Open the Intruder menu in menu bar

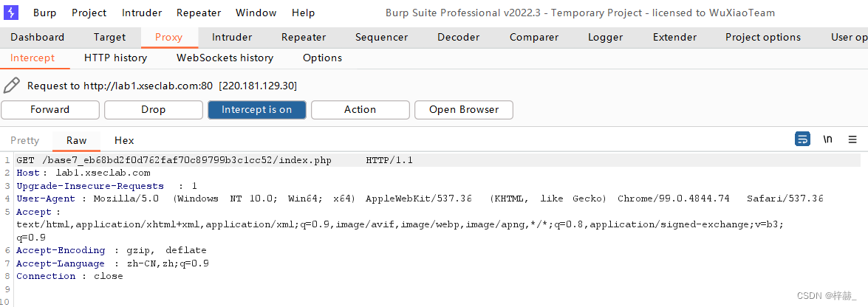pyautogui.click(x=142, y=12)
